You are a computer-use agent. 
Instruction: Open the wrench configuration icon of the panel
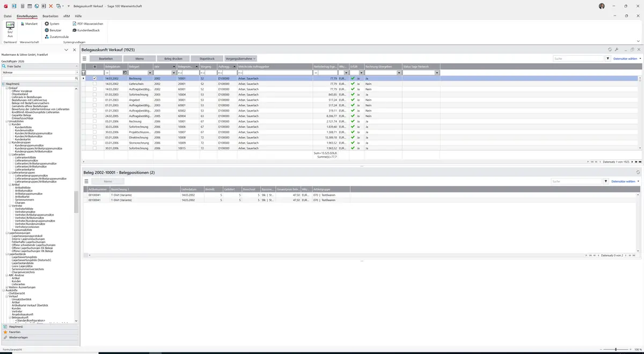coord(617,49)
